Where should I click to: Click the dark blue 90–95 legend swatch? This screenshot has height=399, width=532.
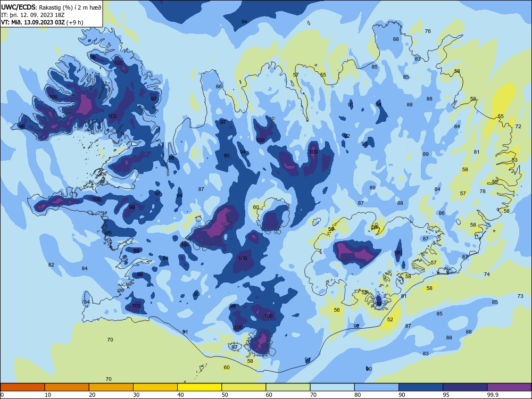click(421, 387)
